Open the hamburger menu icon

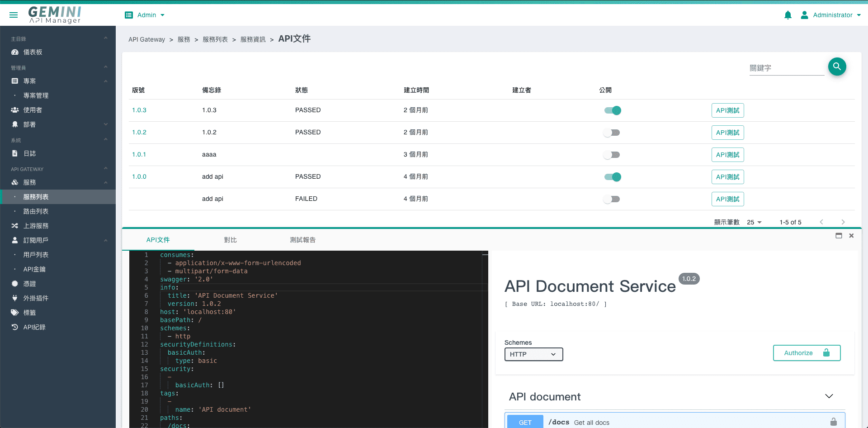[x=14, y=15]
